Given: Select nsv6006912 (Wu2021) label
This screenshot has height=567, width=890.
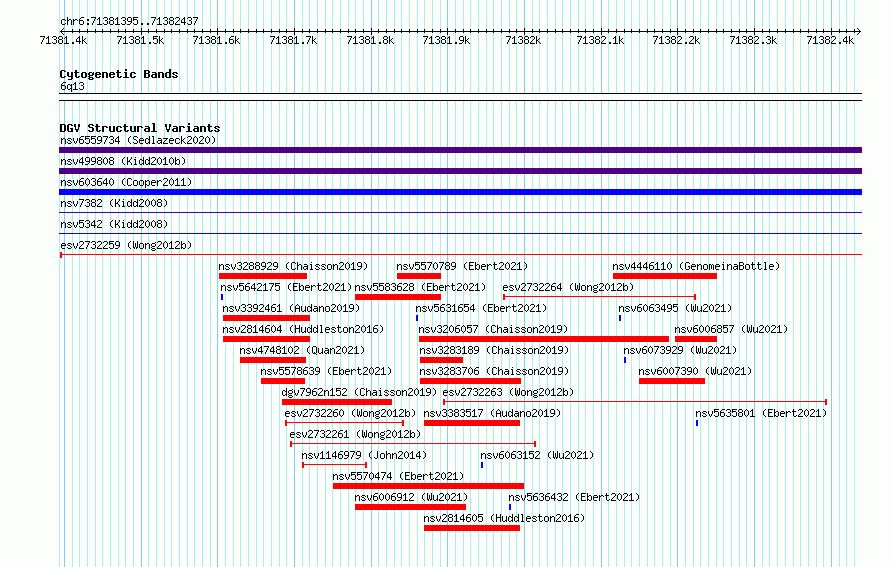Looking at the screenshot, I should 411,497.
